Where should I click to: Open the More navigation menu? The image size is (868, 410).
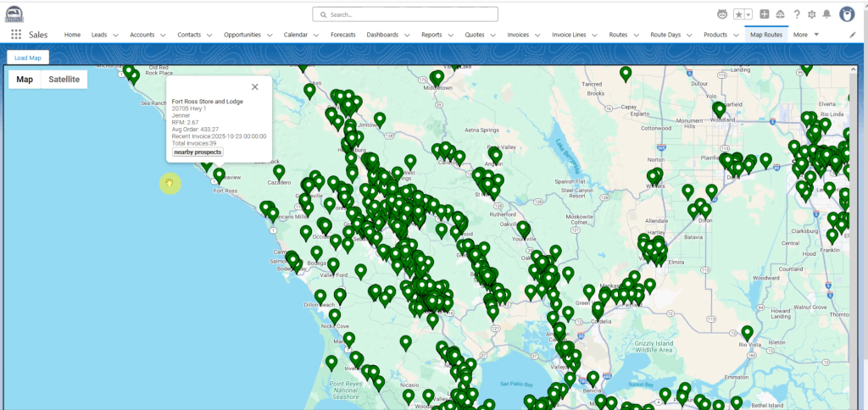[x=806, y=34]
